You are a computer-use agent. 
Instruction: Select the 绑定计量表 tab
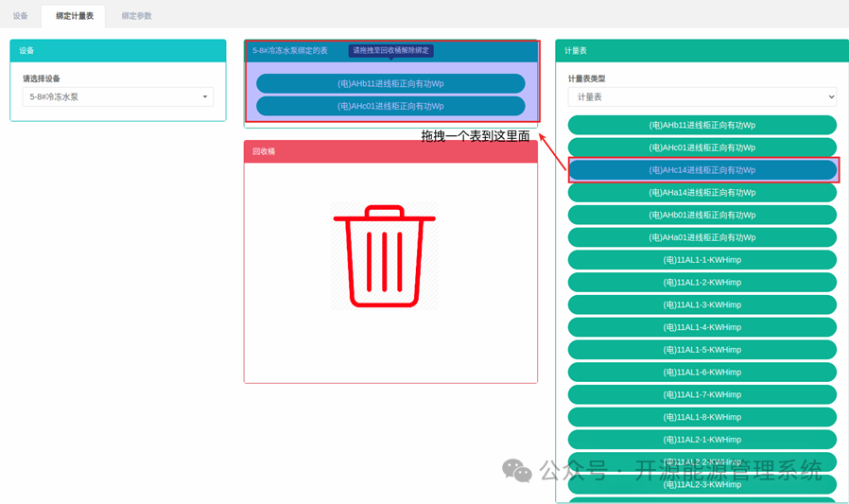point(74,16)
